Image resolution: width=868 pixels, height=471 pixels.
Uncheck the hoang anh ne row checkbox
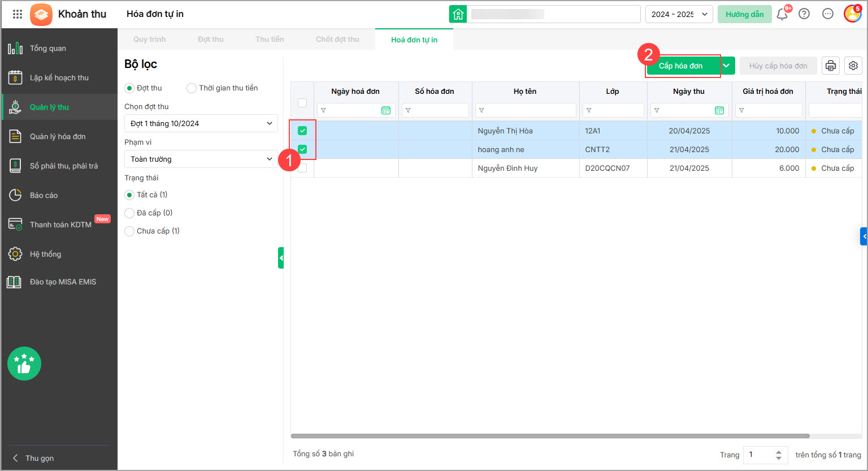tap(302, 149)
